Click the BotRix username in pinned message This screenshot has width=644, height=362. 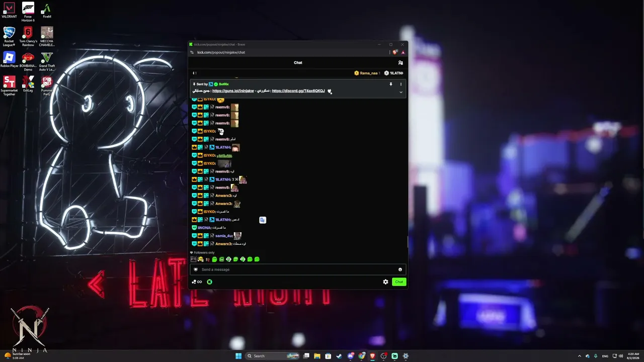224,84
